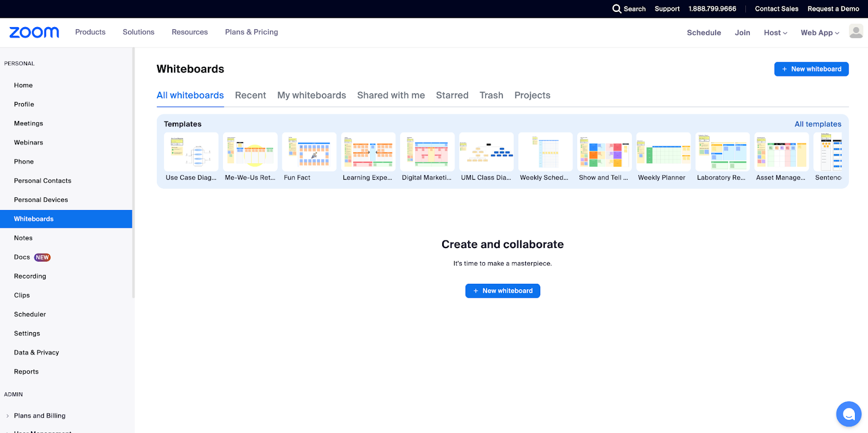This screenshot has height=433, width=868.
Task: Click the Zoom logo
Action: 34,33
